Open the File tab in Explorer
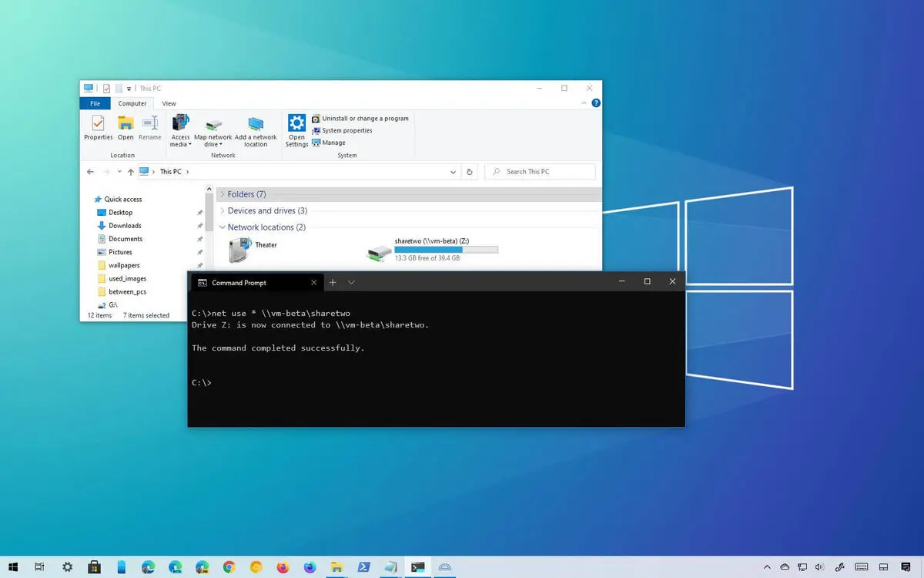The width and height of the screenshot is (924, 578). click(x=95, y=103)
